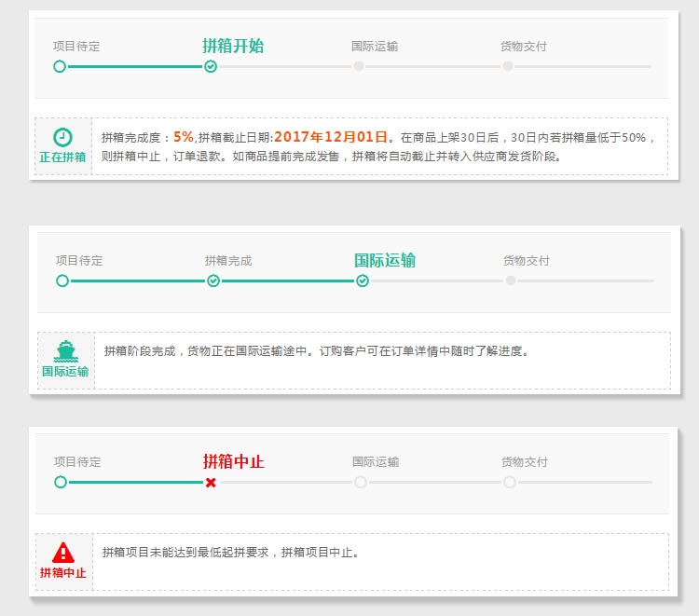Click the red 拼箱中止 caption under warning icon
The image size is (699, 616).
62,573
